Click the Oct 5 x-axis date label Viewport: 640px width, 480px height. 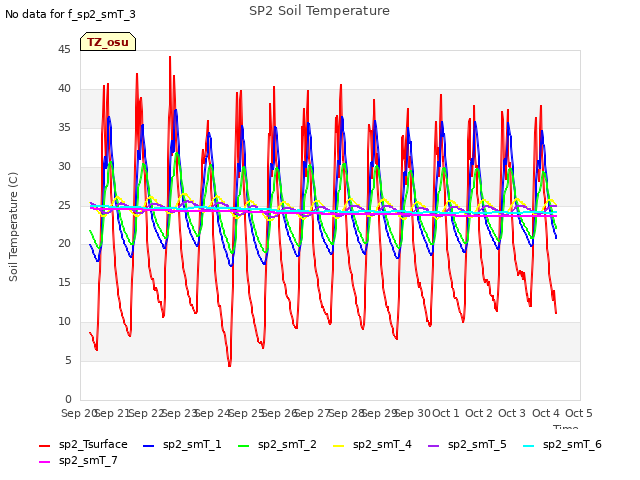tap(579, 413)
